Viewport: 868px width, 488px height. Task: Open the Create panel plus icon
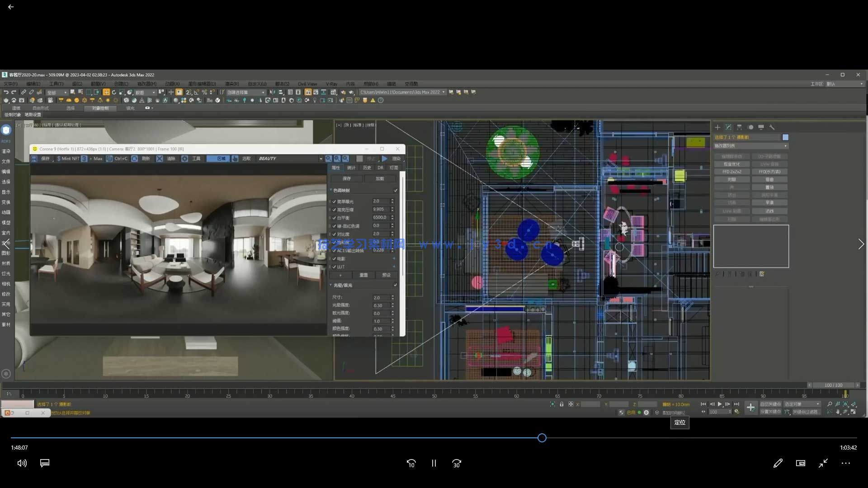coord(717,127)
